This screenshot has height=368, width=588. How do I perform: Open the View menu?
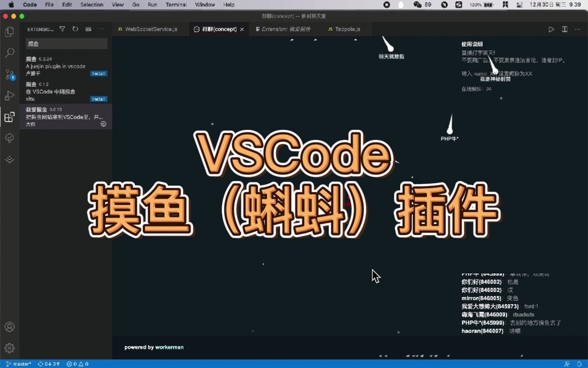117,5
